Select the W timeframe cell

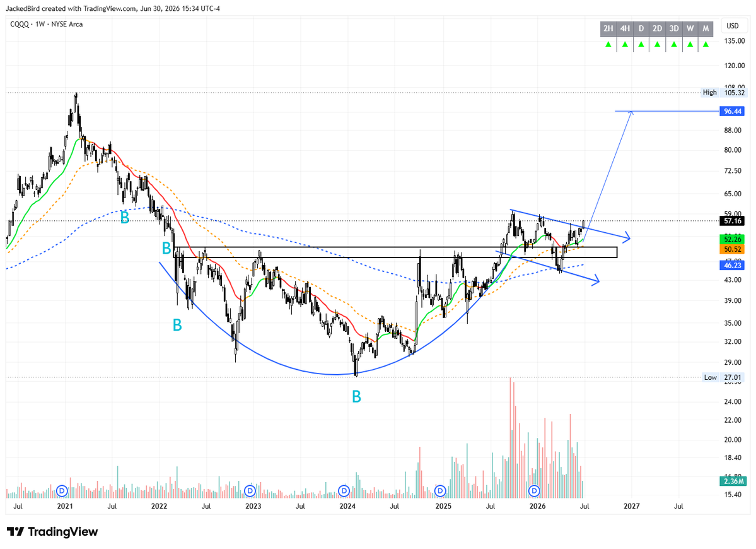(690, 28)
